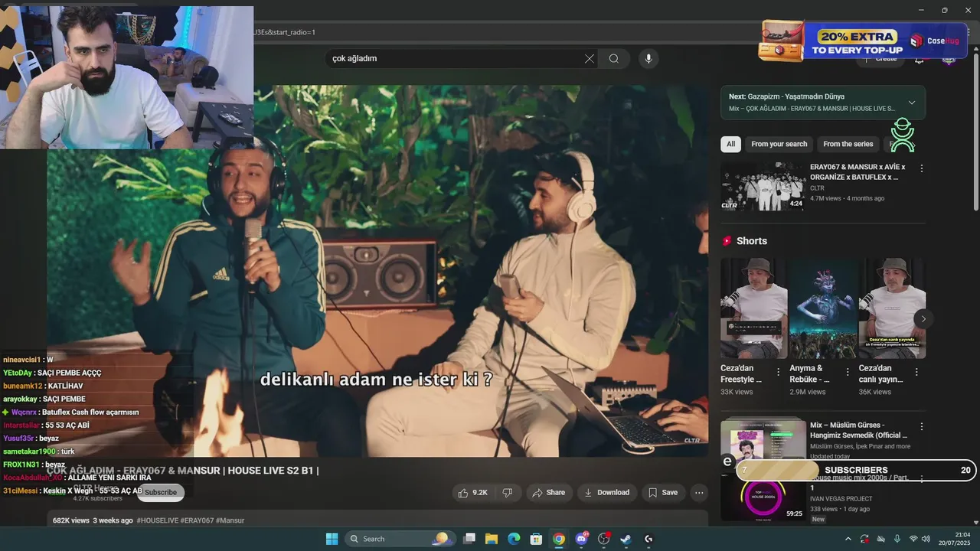Save the video to a playlist
This screenshot has height=551, width=980.
663,493
